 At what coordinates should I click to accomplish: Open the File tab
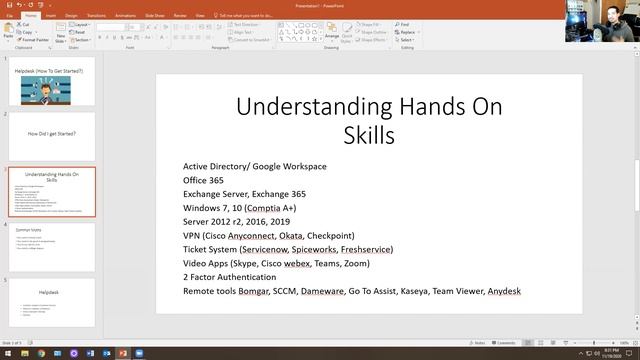click(9, 16)
